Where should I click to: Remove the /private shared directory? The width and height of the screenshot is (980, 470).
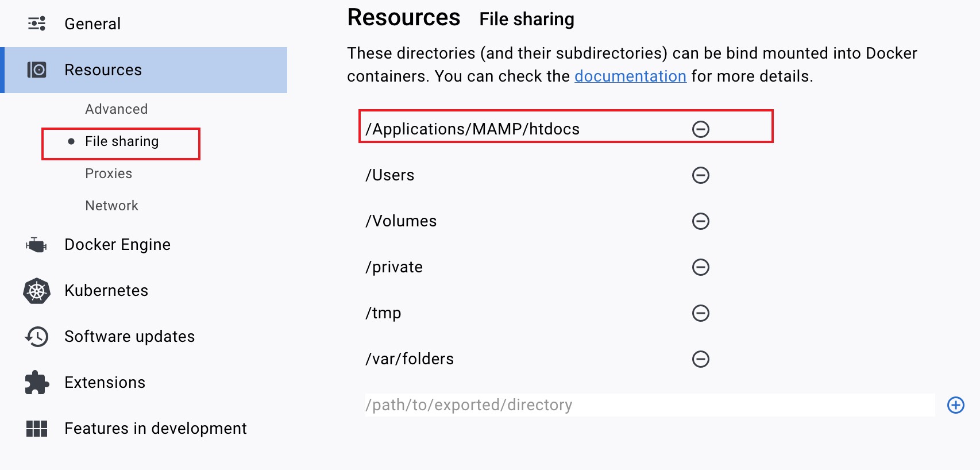point(700,267)
